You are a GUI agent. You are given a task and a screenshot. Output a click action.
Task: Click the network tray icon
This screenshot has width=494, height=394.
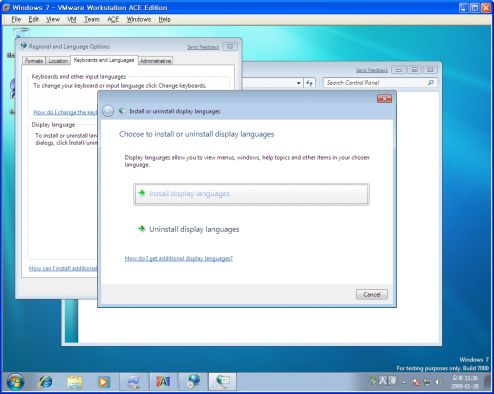tap(427, 382)
